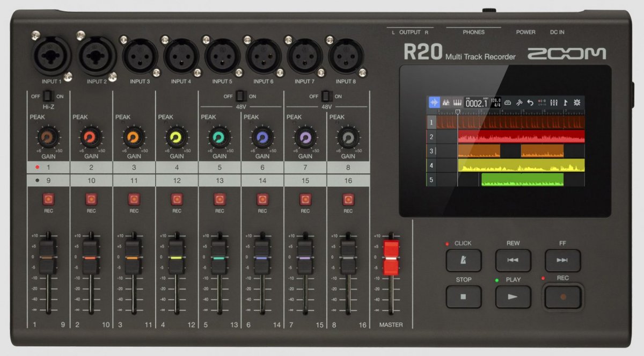Tap the green audio region on track 5
644x356 pixels.
coord(522,179)
